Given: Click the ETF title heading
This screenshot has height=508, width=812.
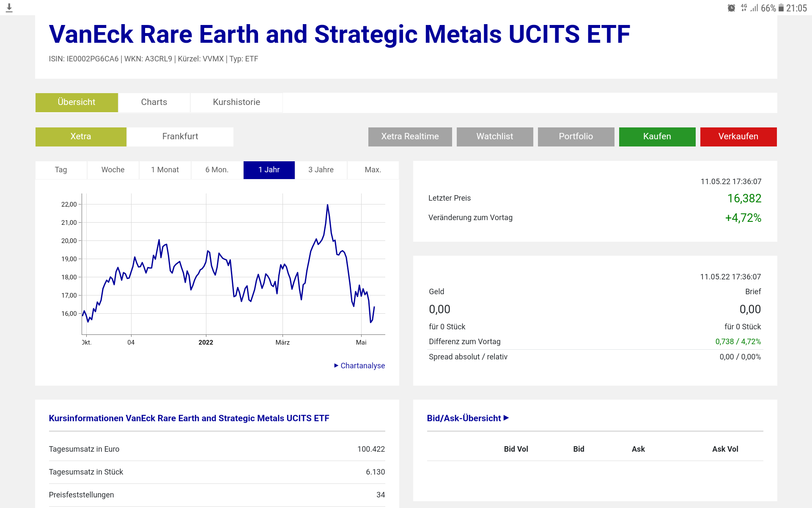Looking at the screenshot, I should click(x=340, y=34).
